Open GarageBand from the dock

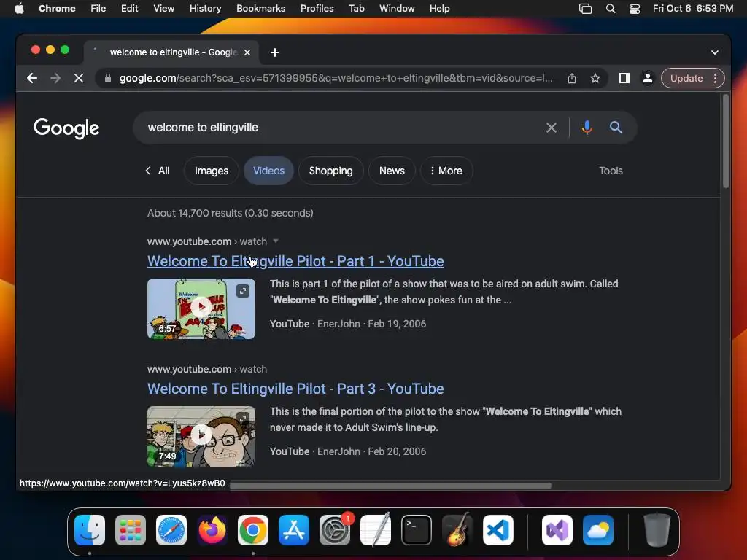[457, 530]
